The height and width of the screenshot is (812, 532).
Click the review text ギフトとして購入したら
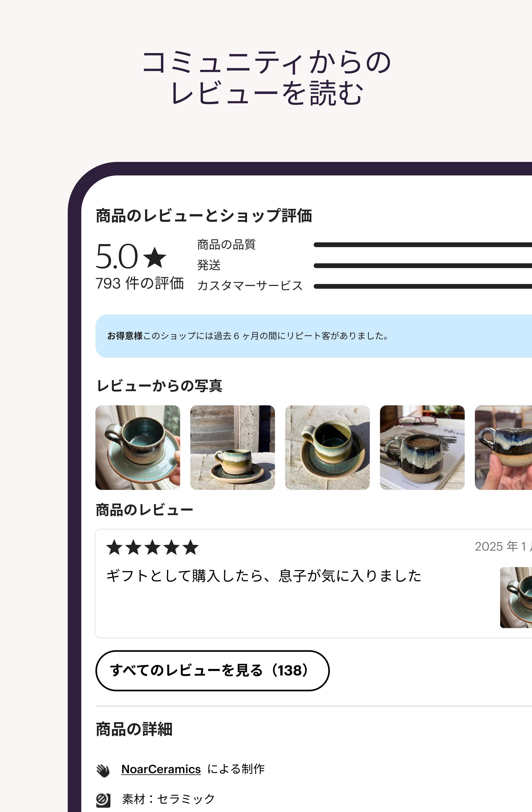[264, 576]
